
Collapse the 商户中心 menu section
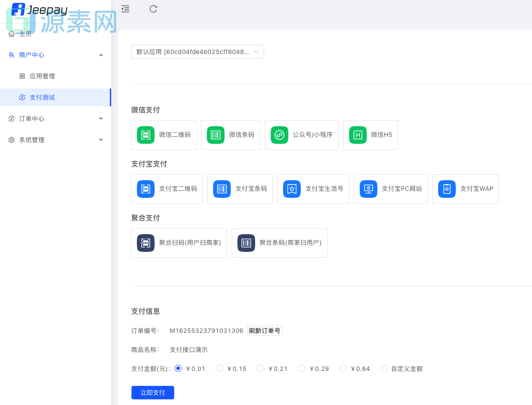[x=55, y=55]
